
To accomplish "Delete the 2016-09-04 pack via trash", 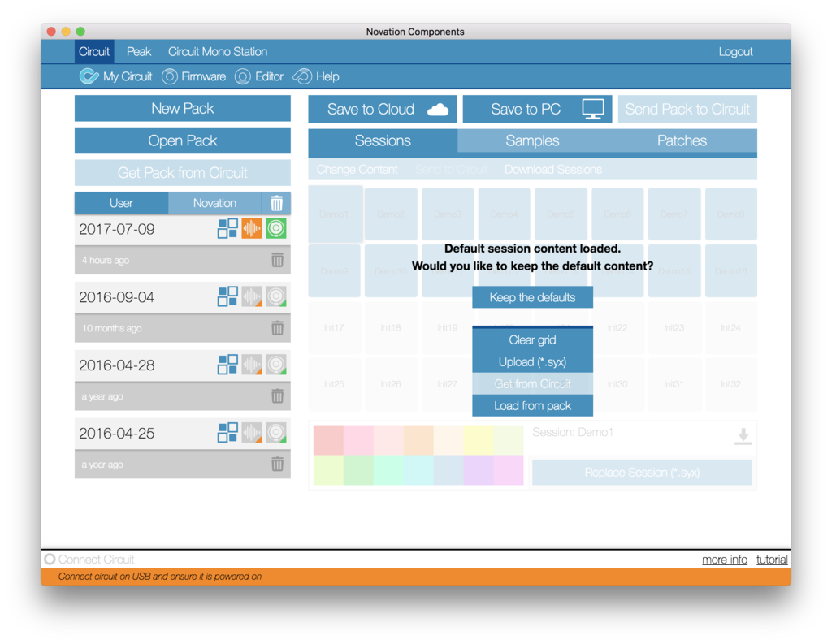I will (277, 328).
